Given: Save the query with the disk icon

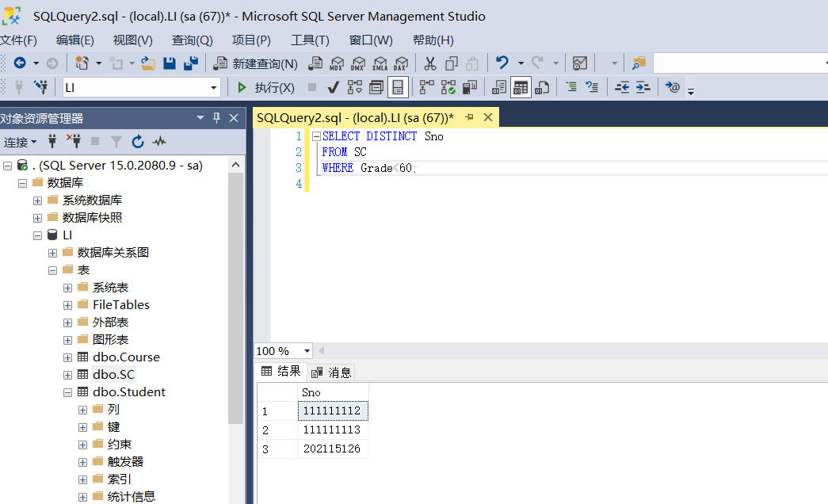Looking at the screenshot, I should [x=170, y=63].
